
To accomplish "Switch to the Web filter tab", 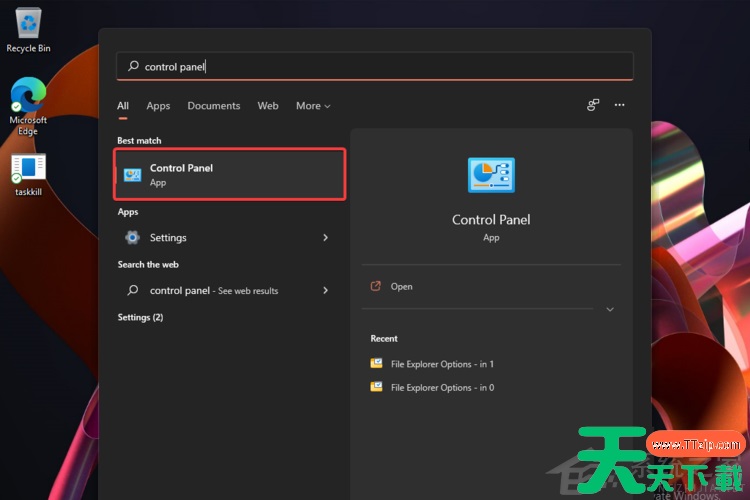I will [x=268, y=106].
